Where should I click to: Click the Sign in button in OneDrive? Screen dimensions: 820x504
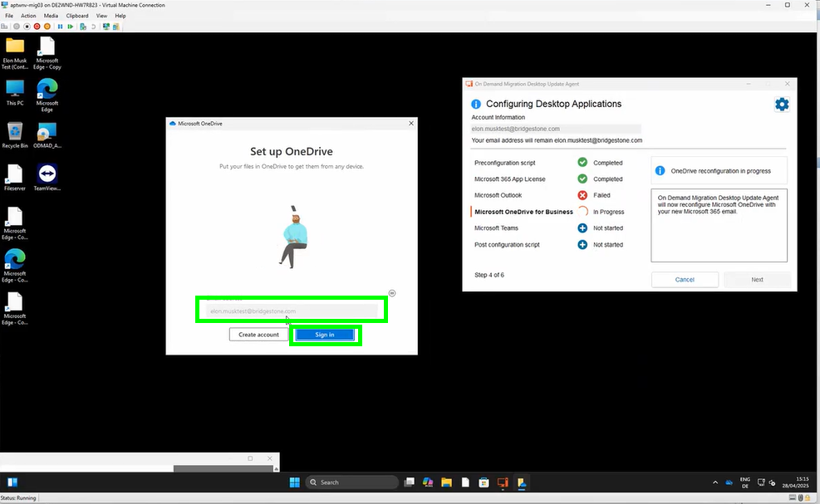click(325, 335)
